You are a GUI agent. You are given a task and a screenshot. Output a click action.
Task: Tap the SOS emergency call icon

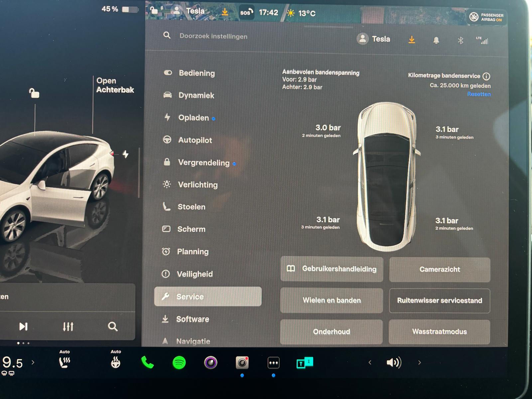click(x=246, y=12)
